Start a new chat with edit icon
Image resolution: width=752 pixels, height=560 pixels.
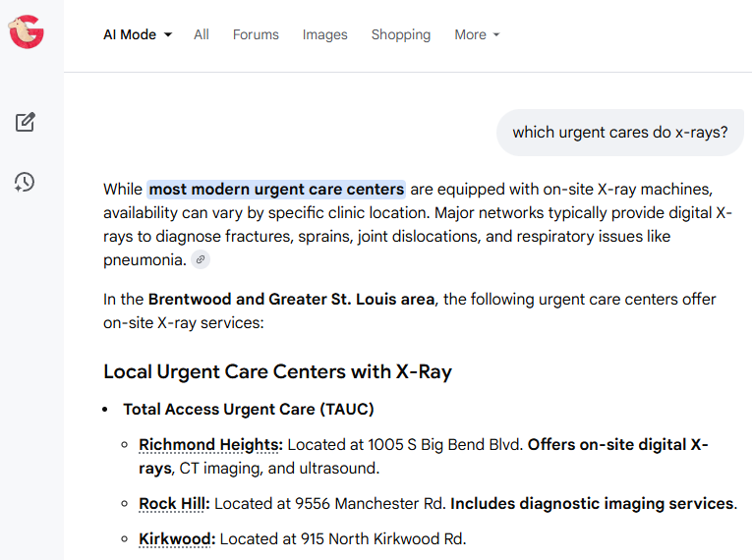point(26,123)
